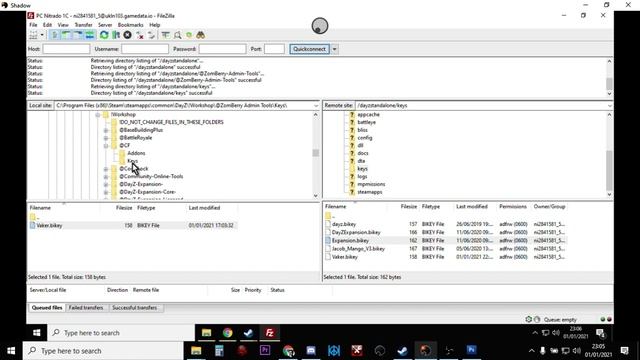Screen dimensions: 640x360
Task: Select remote file Jacob_Mango_V3.bikey
Action: pyautogui.click(x=358, y=249)
